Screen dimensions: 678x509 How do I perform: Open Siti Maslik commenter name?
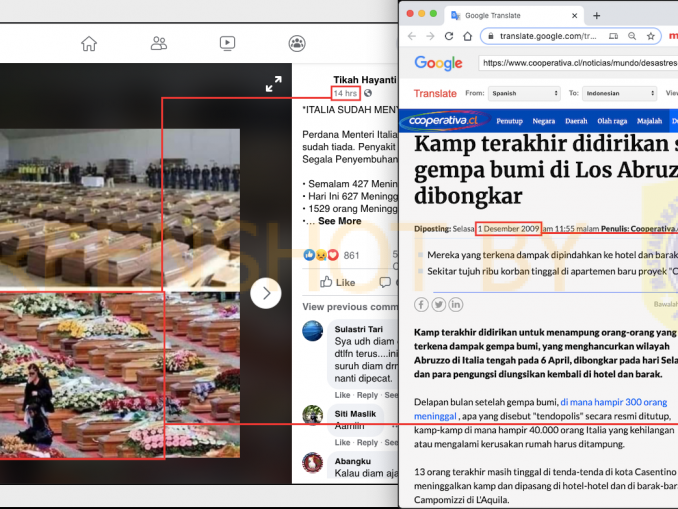click(355, 414)
